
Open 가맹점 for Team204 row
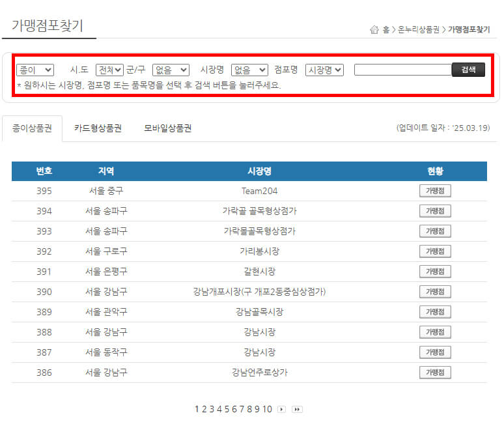pyautogui.click(x=435, y=191)
